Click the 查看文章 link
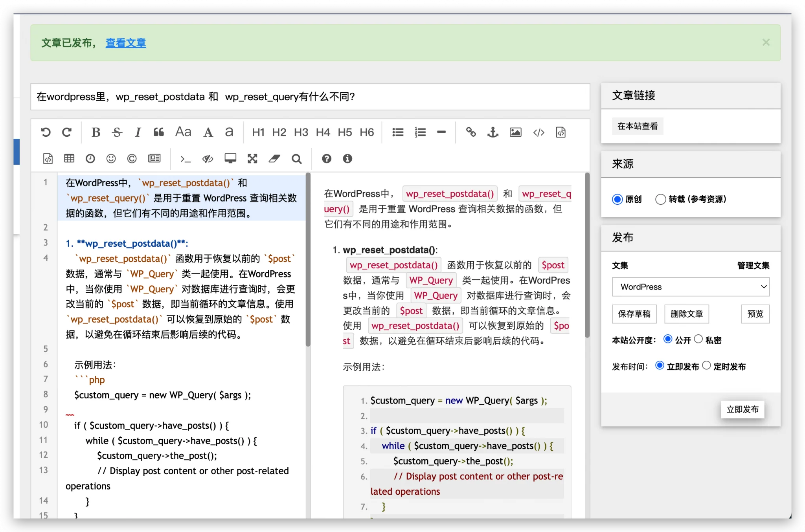The width and height of the screenshot is (805, 532). click(126, 43)
